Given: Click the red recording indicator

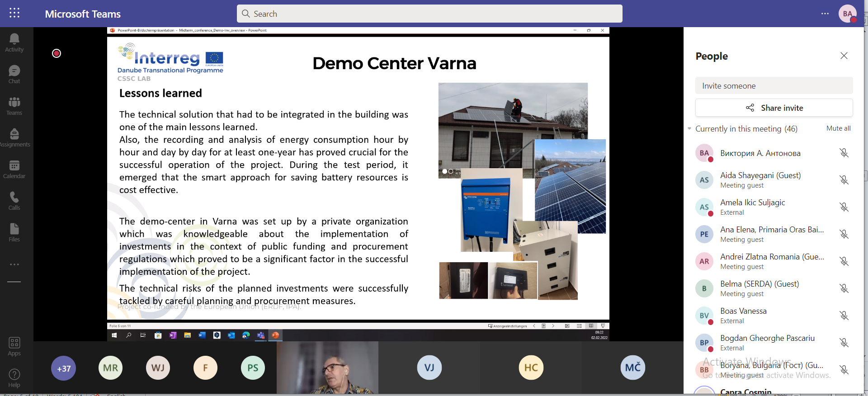Looking at the screenshot, I should pyautogui.click(x=57, y=53).
